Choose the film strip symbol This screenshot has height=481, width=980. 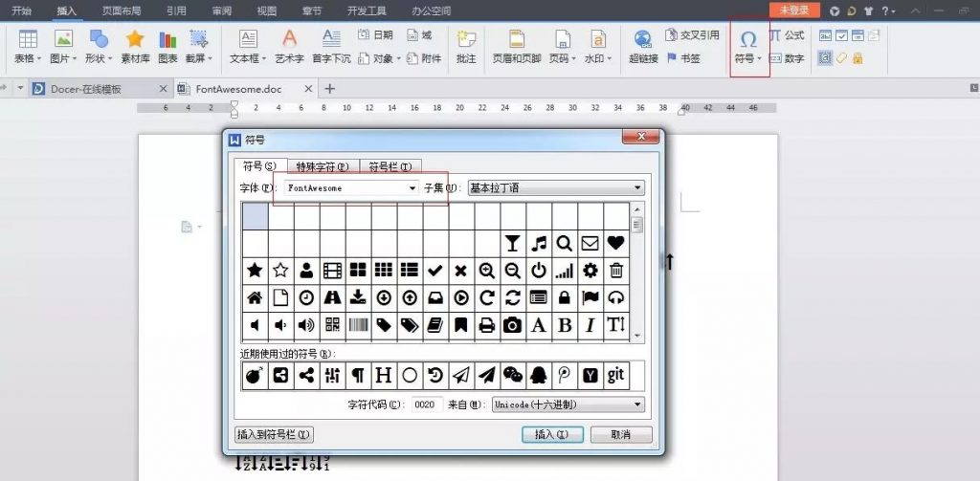332,270
